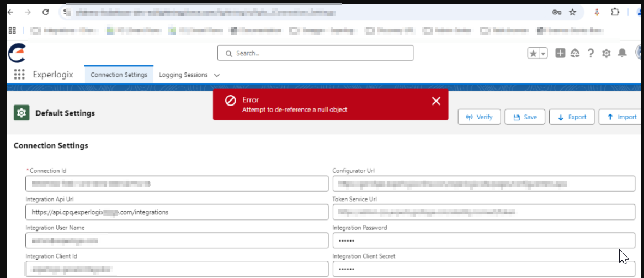Click the Default Settings gear icon
The image size is (644, 278).
pyautogui.click(x=22, y=113)
